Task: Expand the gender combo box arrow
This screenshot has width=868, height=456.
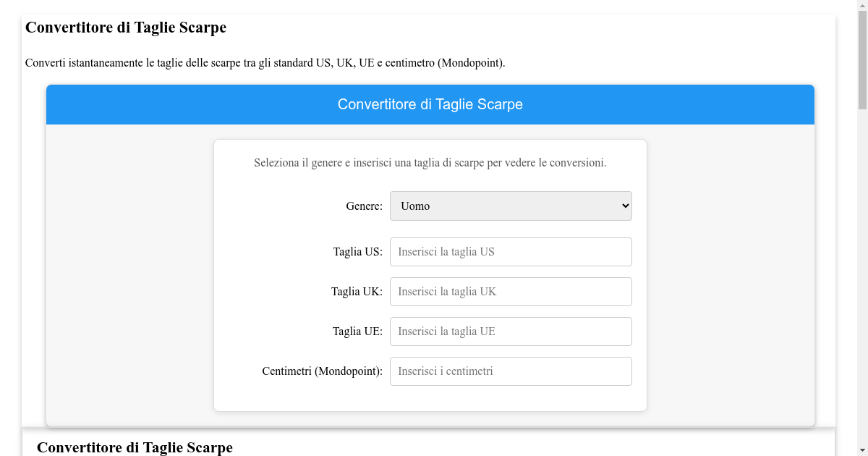Action: point(624,206)
